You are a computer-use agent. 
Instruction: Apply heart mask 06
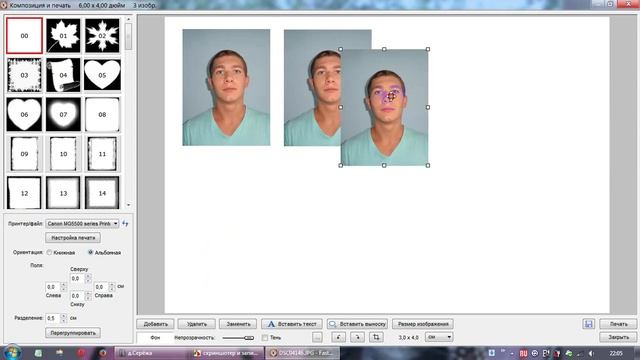click(24, 114)
